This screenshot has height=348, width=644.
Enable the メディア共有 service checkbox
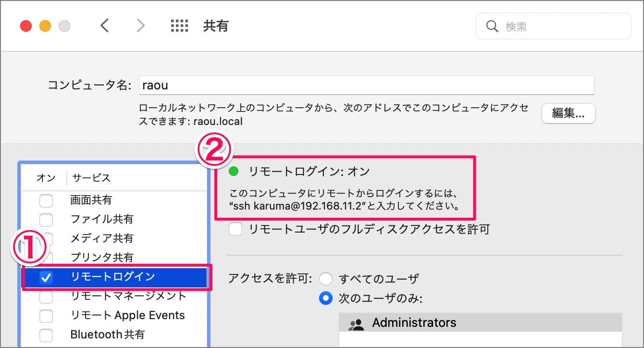tap(46, 238)
